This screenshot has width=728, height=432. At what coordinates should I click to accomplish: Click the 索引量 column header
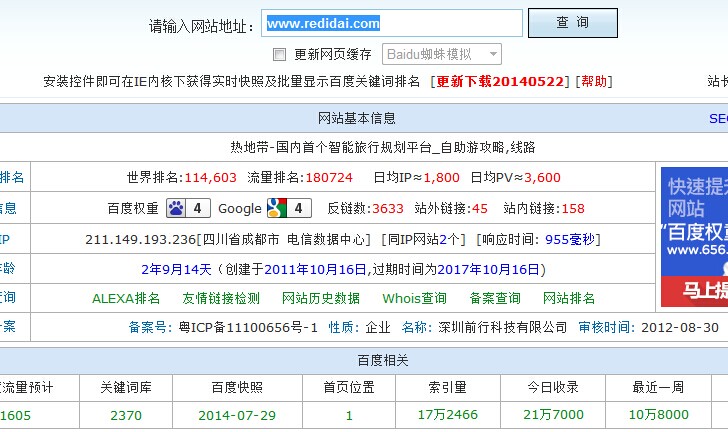click(448, 387)
